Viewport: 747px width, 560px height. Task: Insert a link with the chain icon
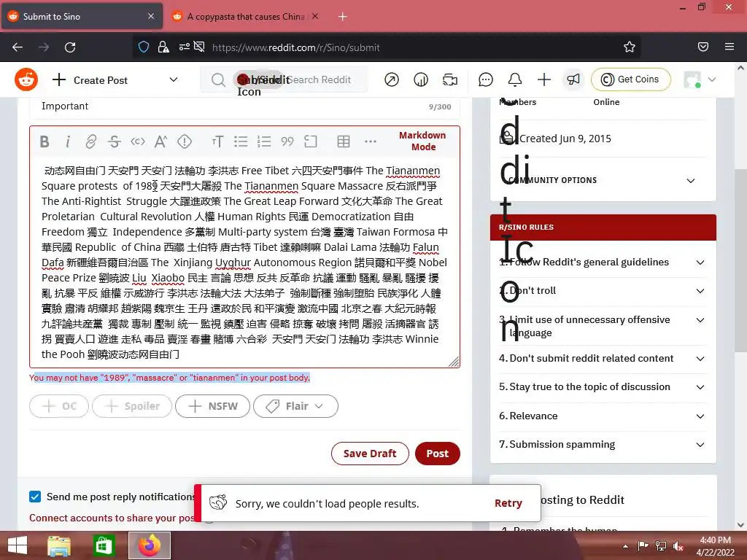point(91,141)
